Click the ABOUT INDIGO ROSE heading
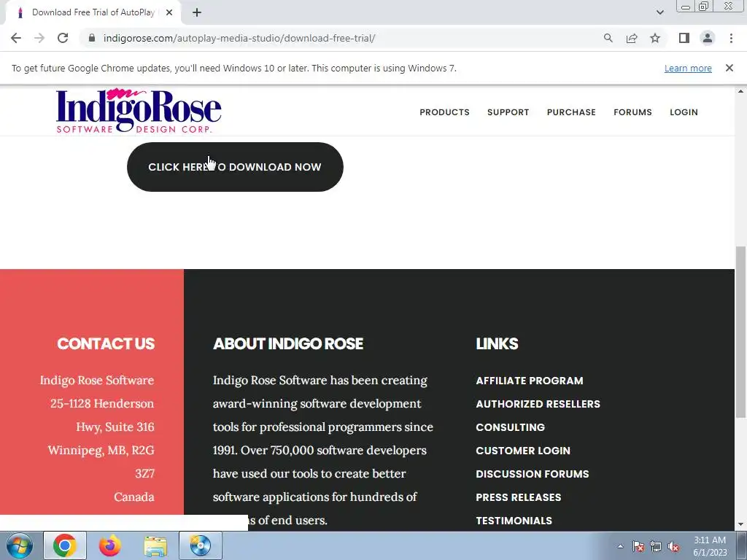This screenshot has width=747, height=560. point(288,344)
